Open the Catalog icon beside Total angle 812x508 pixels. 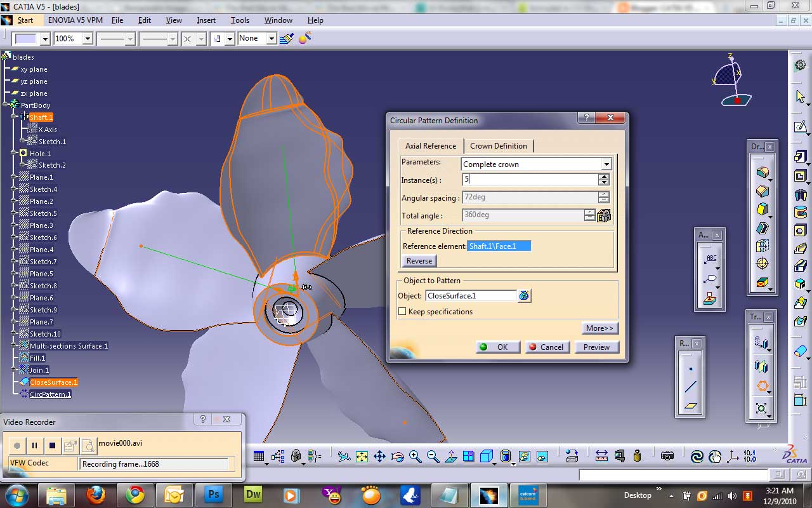[604, 215]
